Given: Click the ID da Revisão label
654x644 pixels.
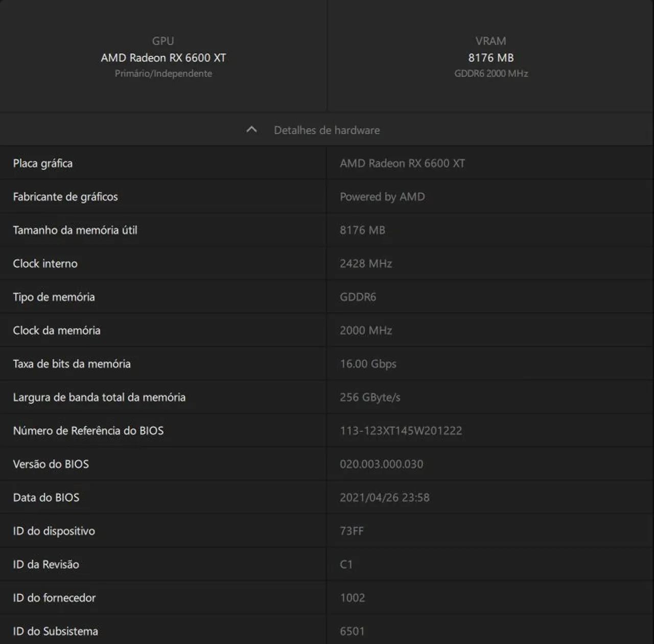Looking at the screenshot, I should (46, 564).
